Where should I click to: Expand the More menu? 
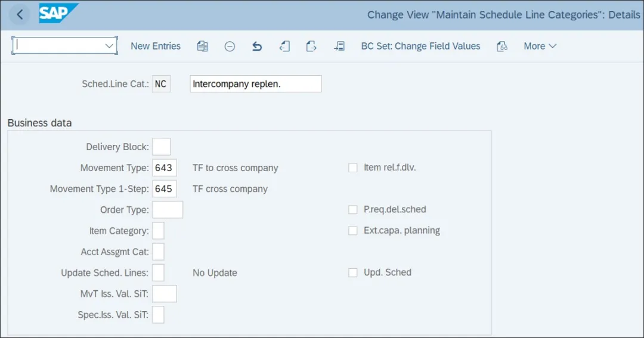coord(540,46)
